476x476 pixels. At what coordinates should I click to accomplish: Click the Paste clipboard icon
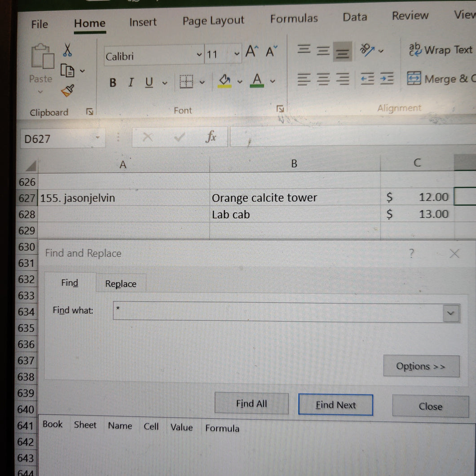pos(43,57)
